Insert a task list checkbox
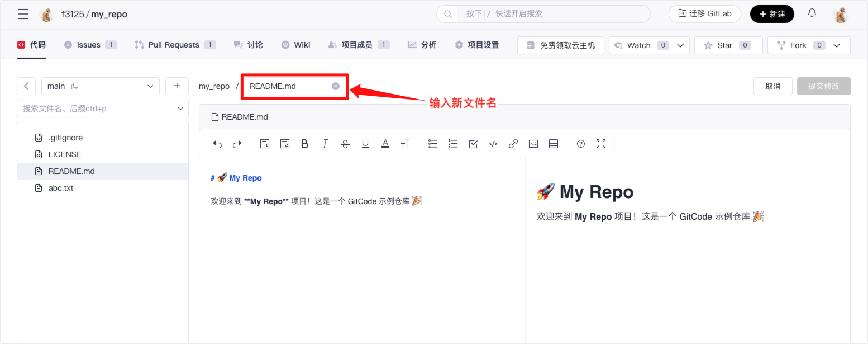The image size is (868, 344). (473, 144)
